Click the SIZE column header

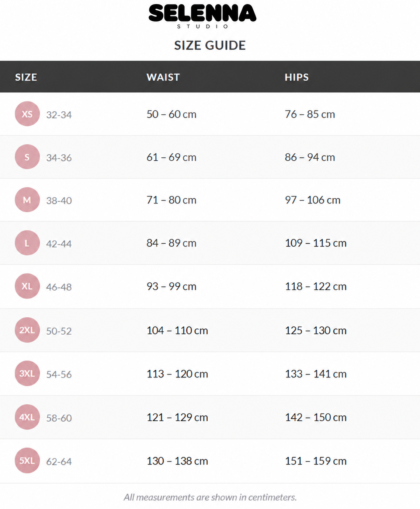[x=26, y=77]
